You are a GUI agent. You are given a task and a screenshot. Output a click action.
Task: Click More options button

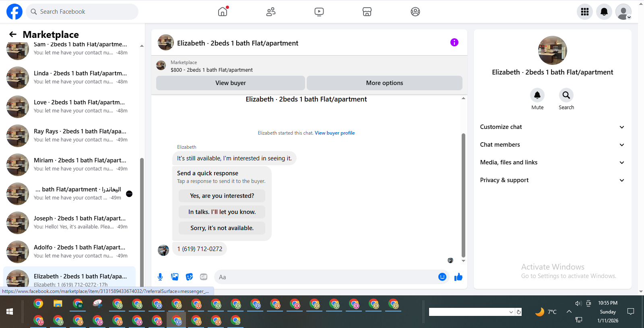tap(384, 83)
